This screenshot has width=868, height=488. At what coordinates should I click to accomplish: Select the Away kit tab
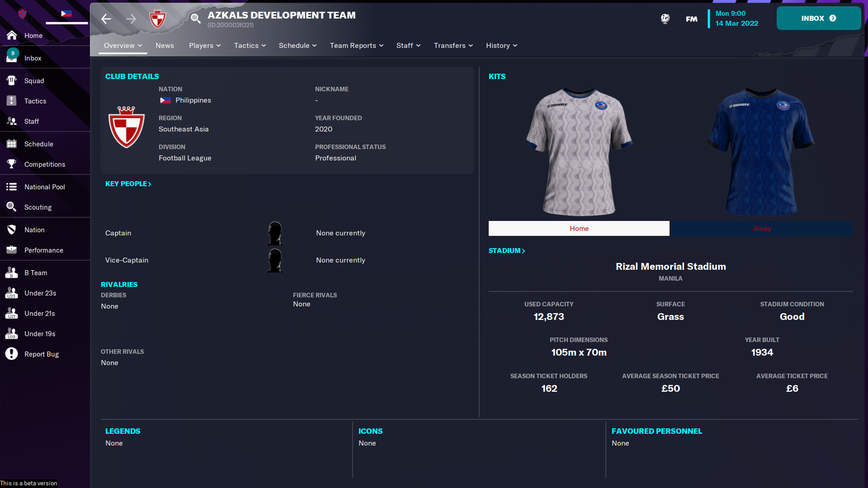click(x=762, y=228)
